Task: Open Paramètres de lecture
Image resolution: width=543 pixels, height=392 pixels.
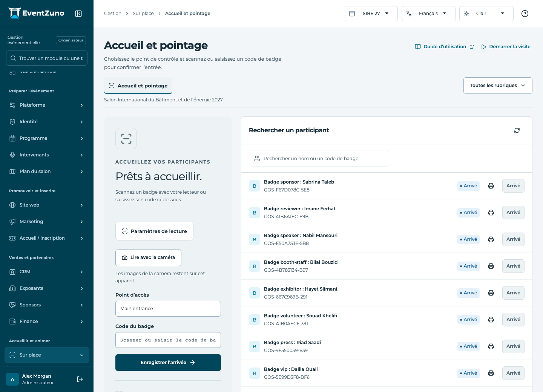Action: click(154, 231)
